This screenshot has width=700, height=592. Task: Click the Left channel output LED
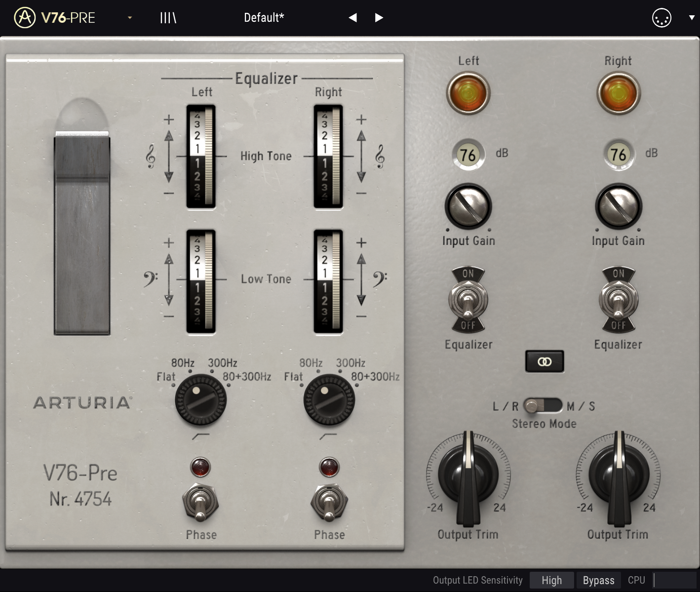coord(468,93)
